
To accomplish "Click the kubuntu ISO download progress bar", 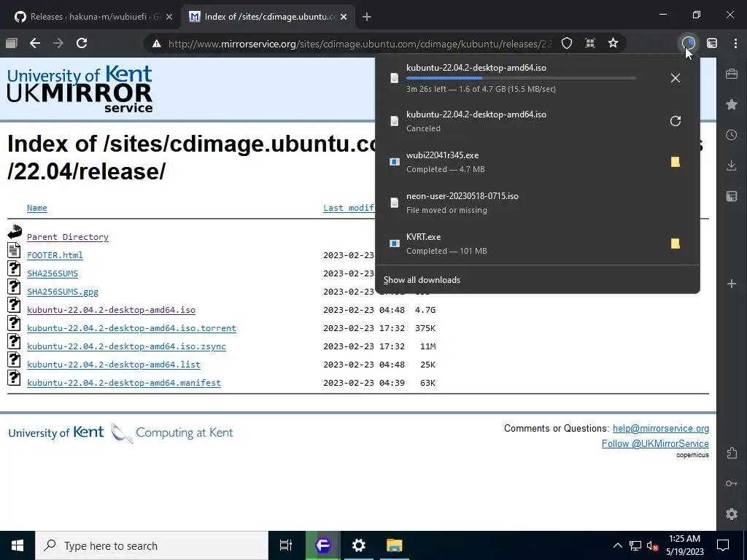I will (x=521, y=77).
